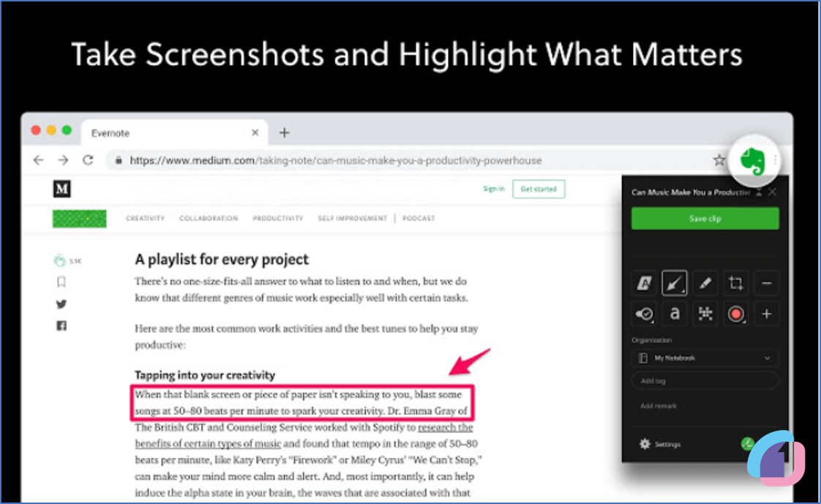Reload the current page
821x504 pixels.
click(88, 160)
